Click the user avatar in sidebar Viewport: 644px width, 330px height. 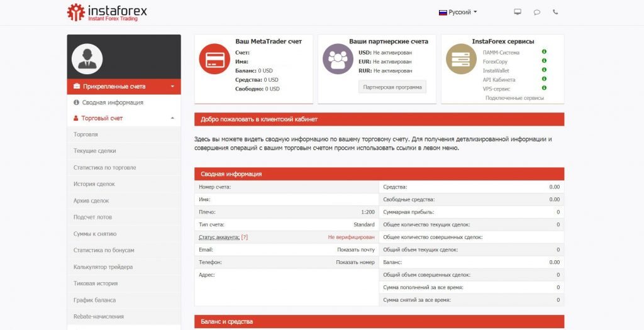pos(87,58)
